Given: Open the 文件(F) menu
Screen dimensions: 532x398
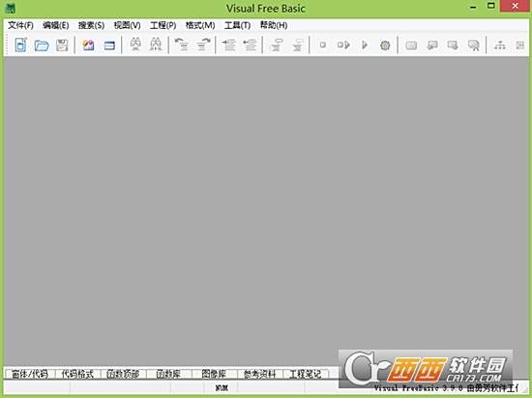Looking at the screenshot, I should (x=20, y=25).
